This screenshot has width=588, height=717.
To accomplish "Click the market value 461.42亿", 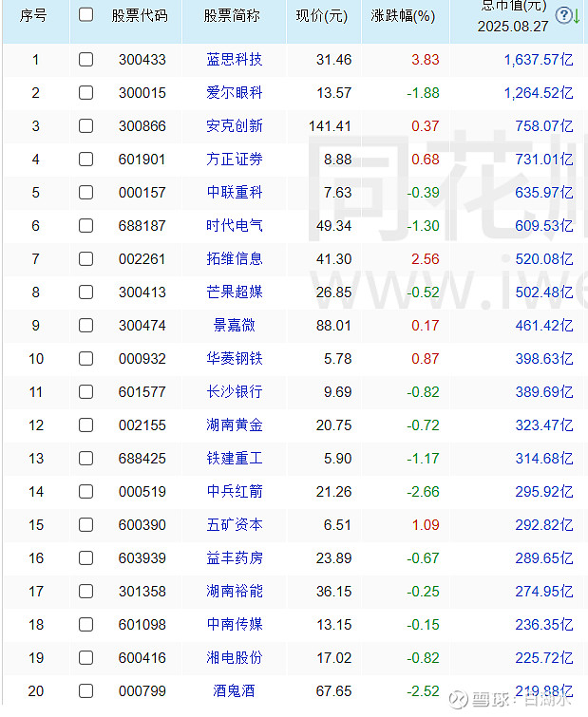I will (x=544, y=326).
